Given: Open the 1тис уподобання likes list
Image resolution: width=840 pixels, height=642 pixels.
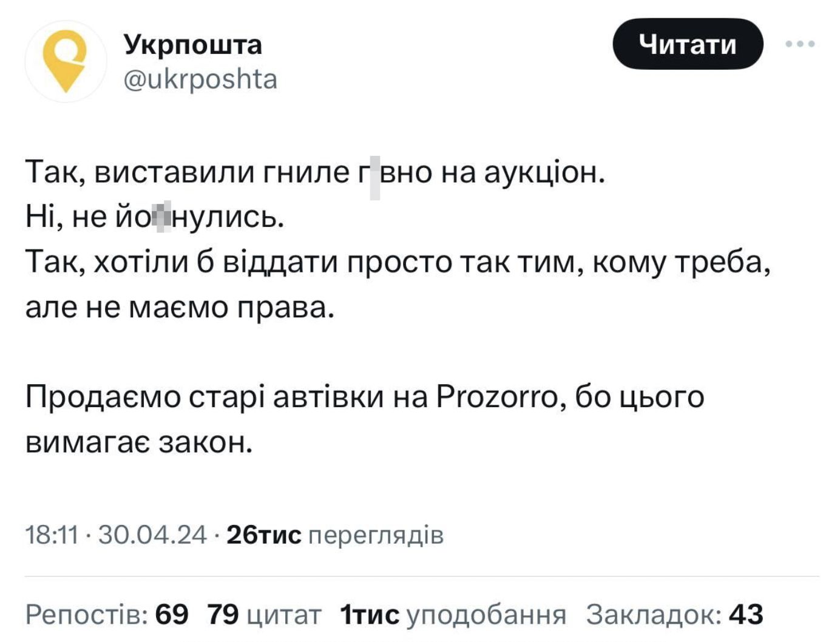Looking at the screenshot, I should point(453,615).
